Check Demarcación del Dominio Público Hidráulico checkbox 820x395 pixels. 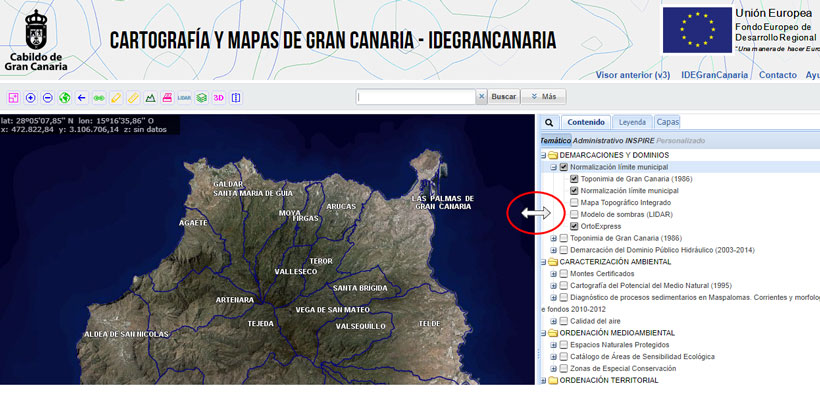(563, 250)
